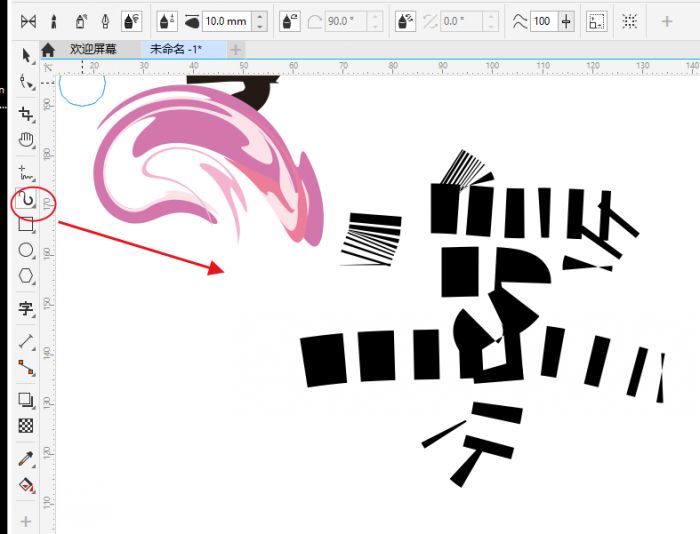Toggle the Expression brush mode
The width and height of the screenshot is (700, 534).
click(x=131, y=20)
